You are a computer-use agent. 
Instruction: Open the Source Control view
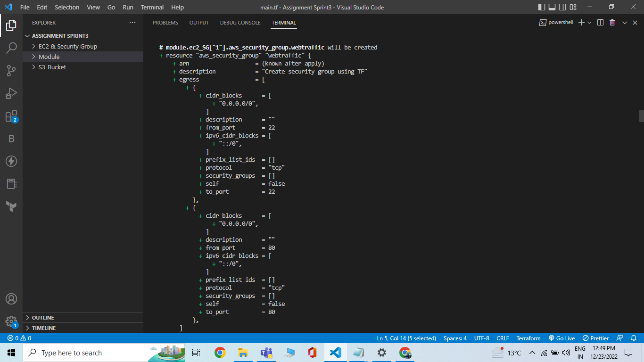coord(11,70)
